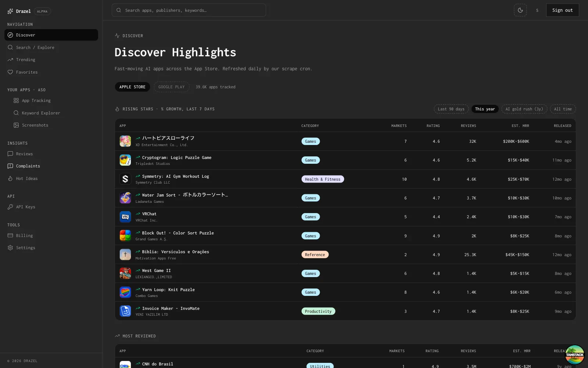
Task: Click Cryptogram Logic Puzzle Game app icon
Action: 125,160
